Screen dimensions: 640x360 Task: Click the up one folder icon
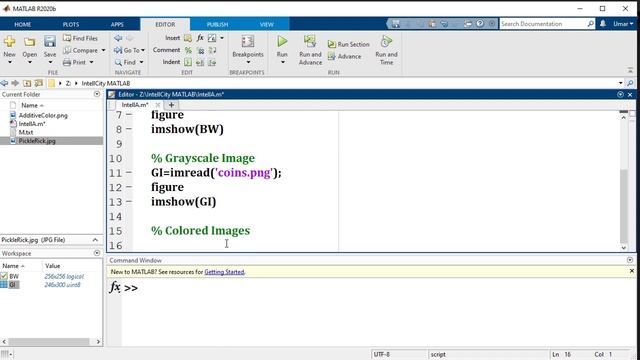click(27, 83)
